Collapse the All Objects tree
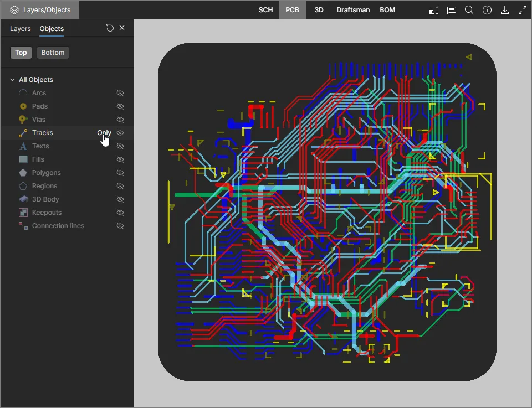532x408 pixels. coord(12,80)
